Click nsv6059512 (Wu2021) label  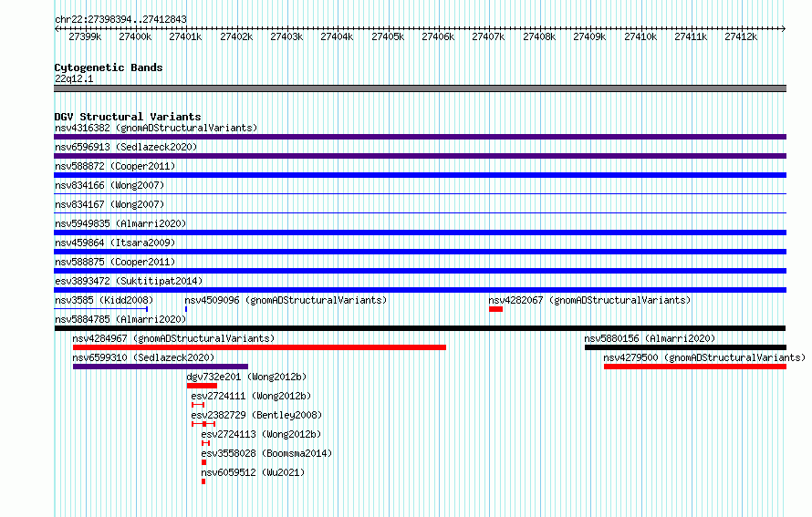click(x=253, y=472)
